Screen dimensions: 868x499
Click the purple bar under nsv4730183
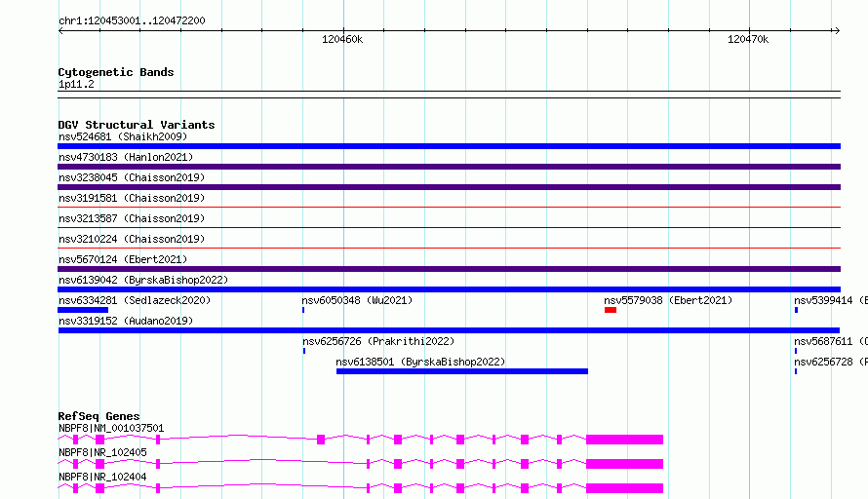(x=449, y=167)
